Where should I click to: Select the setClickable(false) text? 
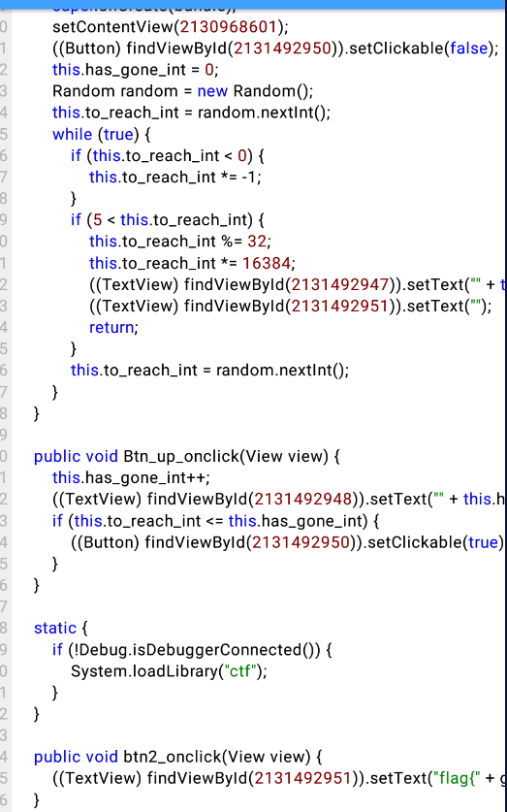pyautogui.click(x=420, y=49)
